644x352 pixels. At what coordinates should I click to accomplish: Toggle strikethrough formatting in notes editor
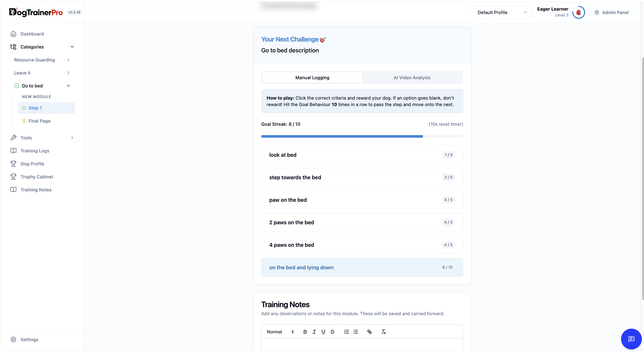[333, 332]
